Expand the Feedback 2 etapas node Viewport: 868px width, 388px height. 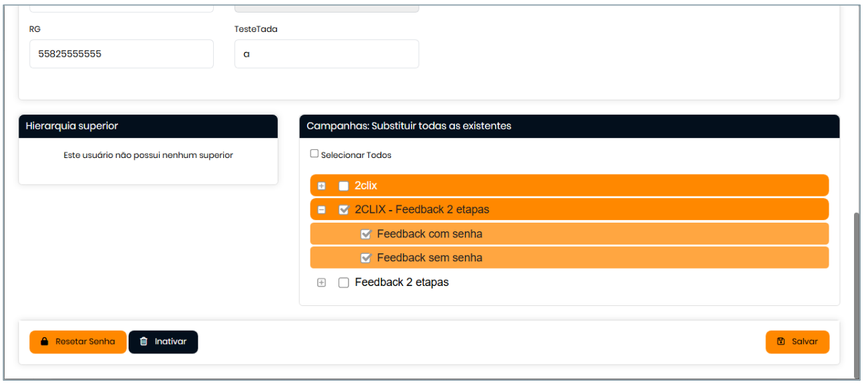322,283
